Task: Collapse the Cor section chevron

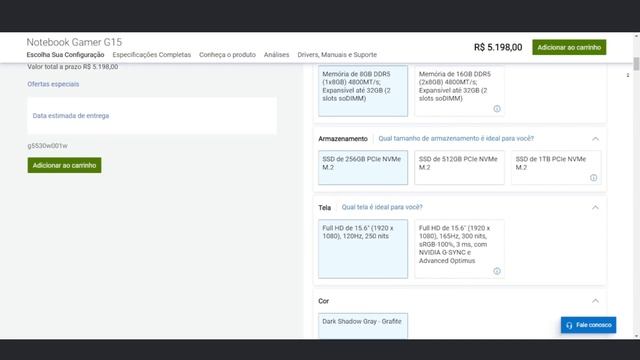Action: (x=596, y=301)
